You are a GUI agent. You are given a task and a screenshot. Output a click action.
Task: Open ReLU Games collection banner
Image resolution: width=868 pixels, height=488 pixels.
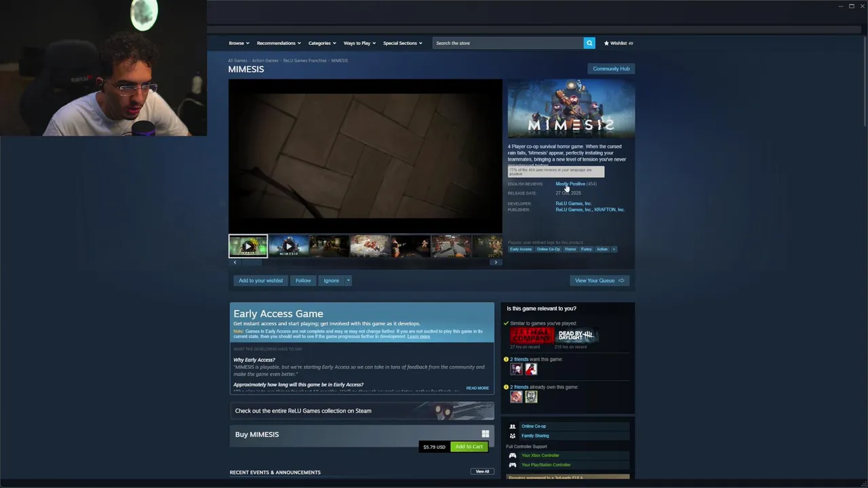click(x=362, y=411)
